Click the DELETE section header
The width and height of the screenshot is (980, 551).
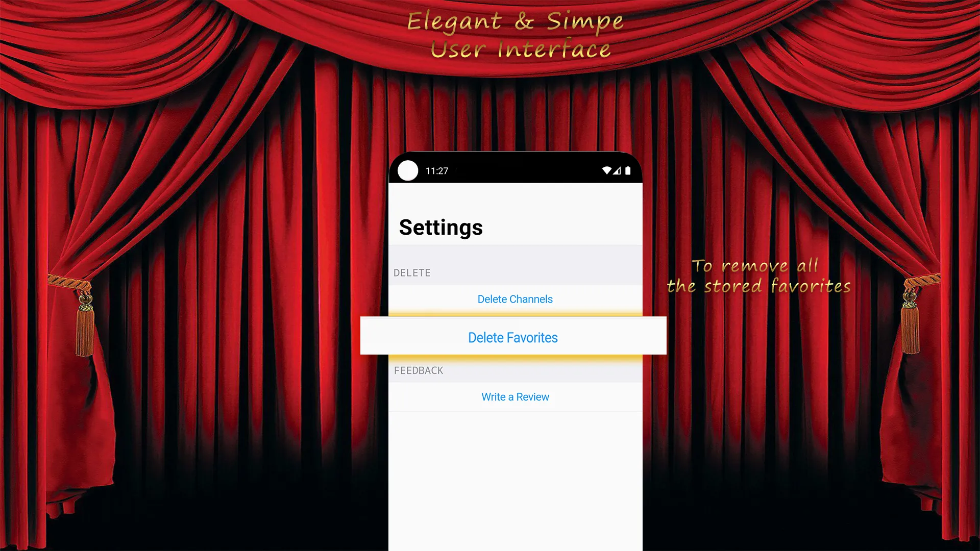point(412,272)
